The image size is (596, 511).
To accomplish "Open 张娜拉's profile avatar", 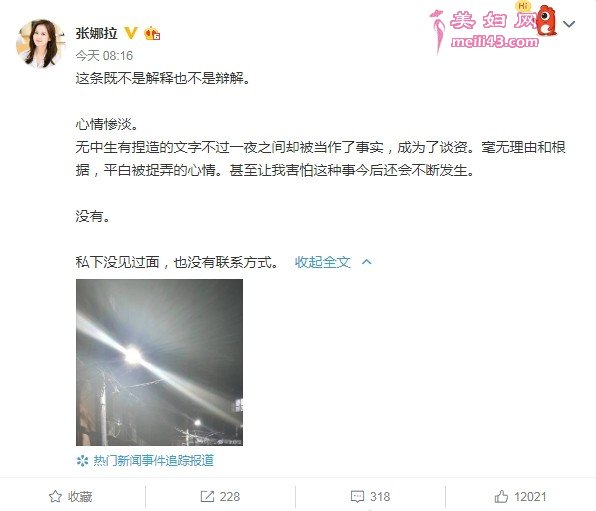I will 41,43.
